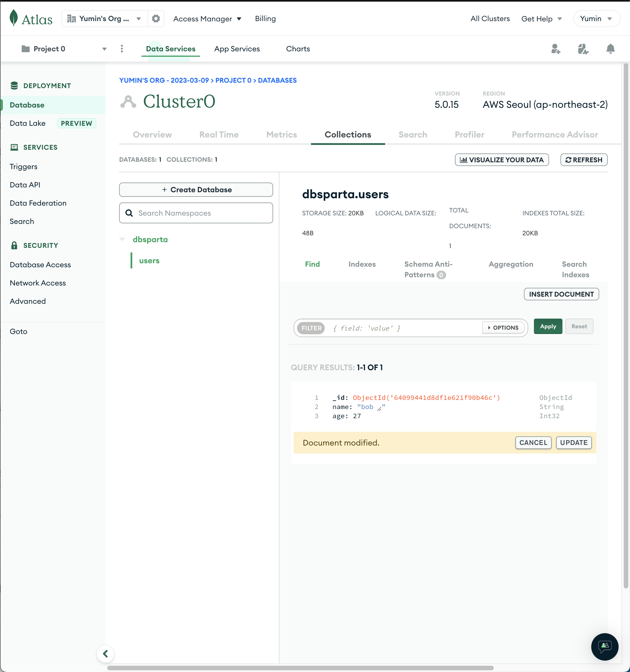Image resolution: width=630 pixels, height=672 pixels.
Task: Open the Data Services tab
Action: pyautogui.click(x=170, y=49)
